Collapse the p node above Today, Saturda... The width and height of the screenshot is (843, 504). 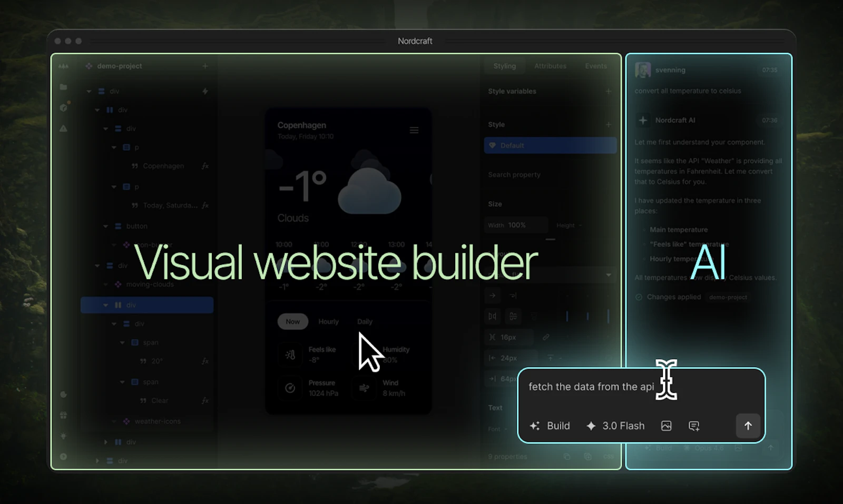click(x=114, y=186)
